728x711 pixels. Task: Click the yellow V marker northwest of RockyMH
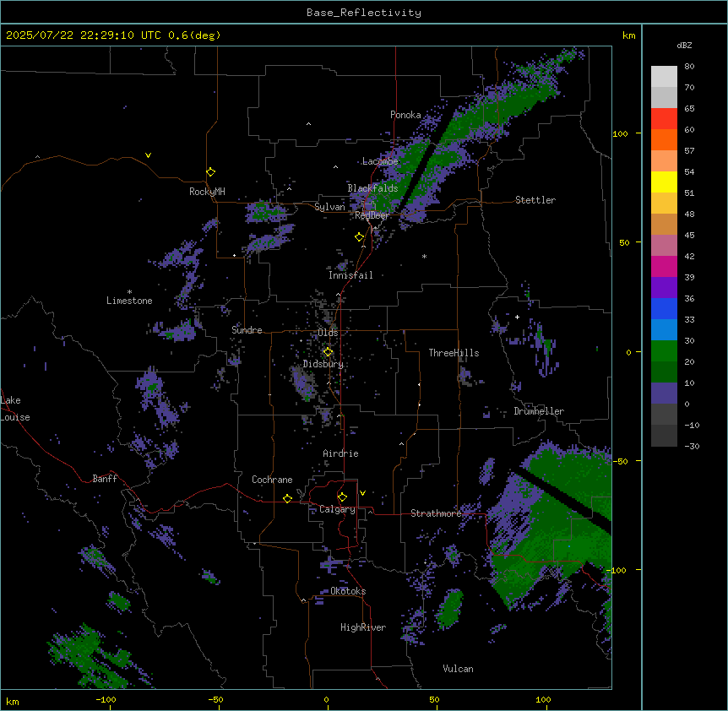pyautogui.click(x=148, y=155)
